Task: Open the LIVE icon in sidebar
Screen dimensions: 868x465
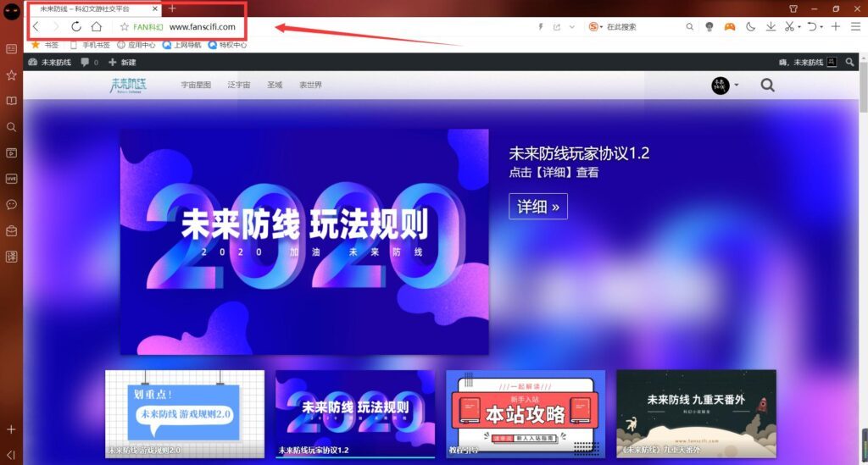Action: [x=11, y=179]
